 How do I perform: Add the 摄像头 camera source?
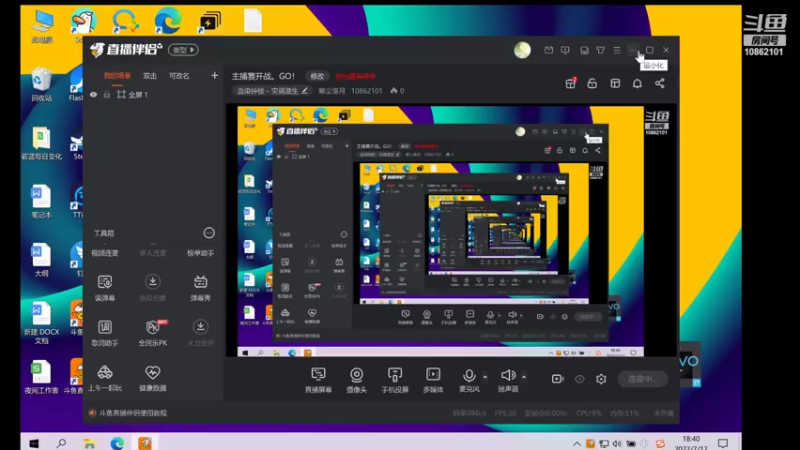357,380
